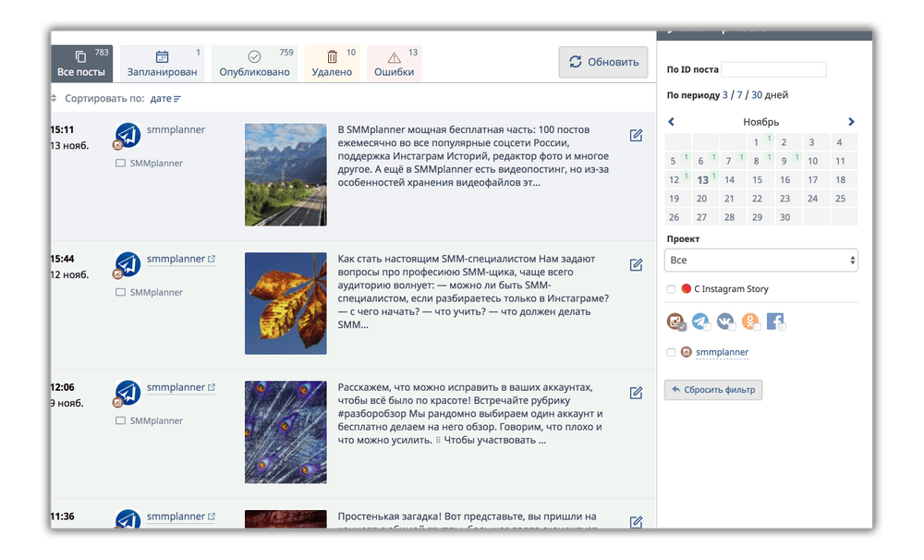
Task: Open the peacock feathers post thumbnail
Action: [286, 432]
